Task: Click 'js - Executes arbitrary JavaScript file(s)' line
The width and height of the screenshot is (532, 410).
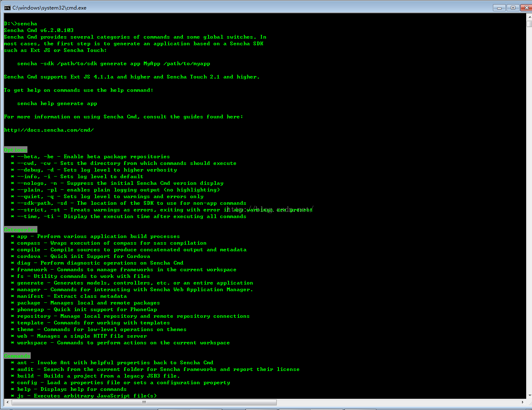Action: click(x=84, y=396)
